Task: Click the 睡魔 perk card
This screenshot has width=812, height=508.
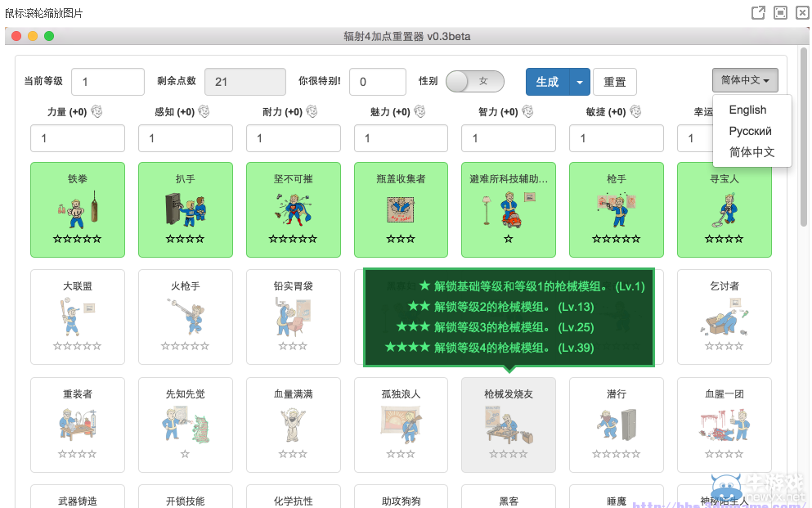Action: tap(617, 497)
